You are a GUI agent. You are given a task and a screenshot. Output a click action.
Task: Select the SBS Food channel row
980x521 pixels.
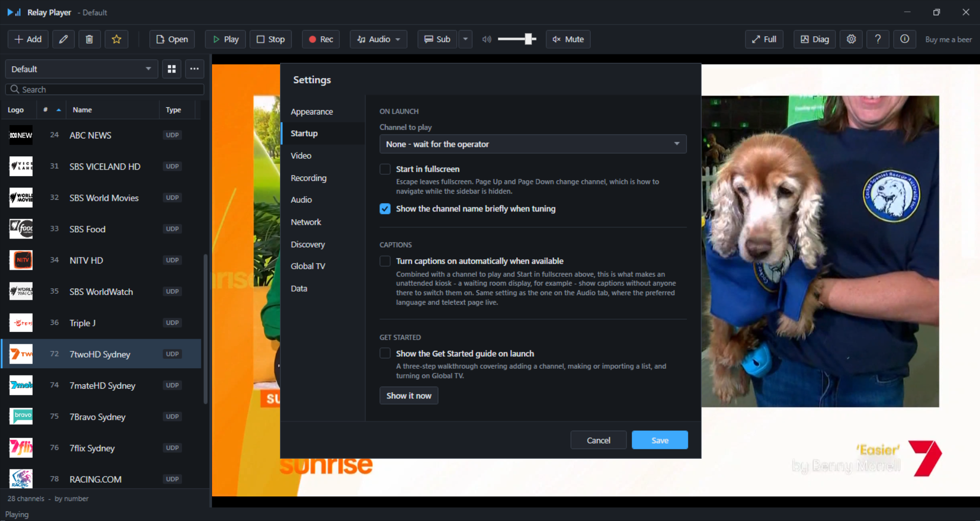click(101, 229)
